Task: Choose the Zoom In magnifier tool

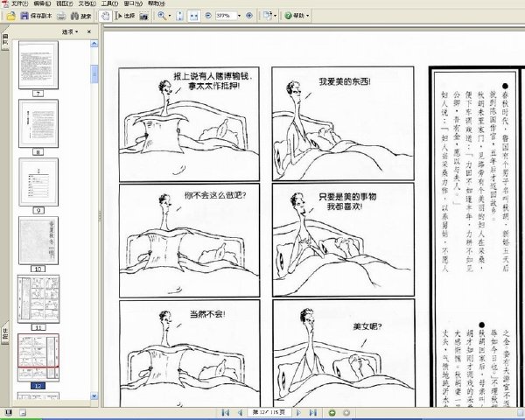Action: click(x=162, y=16)
